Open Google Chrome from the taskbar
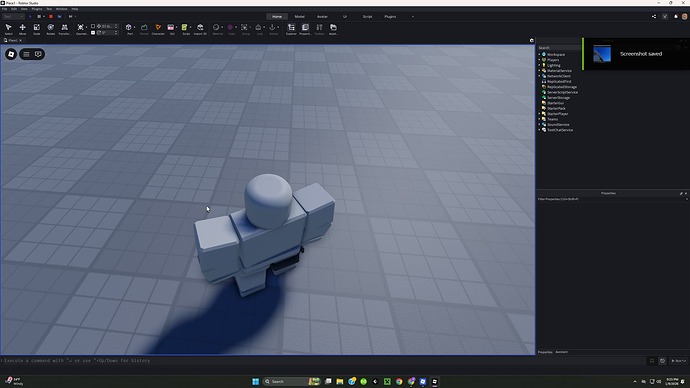Image resolution: width=690 pixels, height=388 pixels. 399,381
